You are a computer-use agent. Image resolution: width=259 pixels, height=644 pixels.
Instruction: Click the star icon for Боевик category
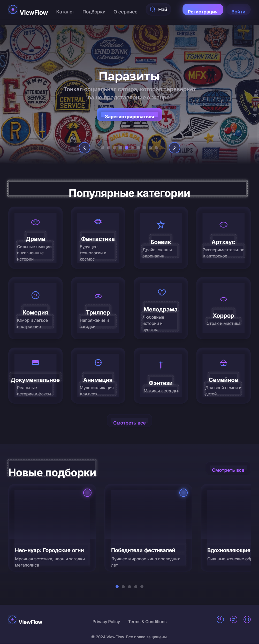click(x=161, y=225)
